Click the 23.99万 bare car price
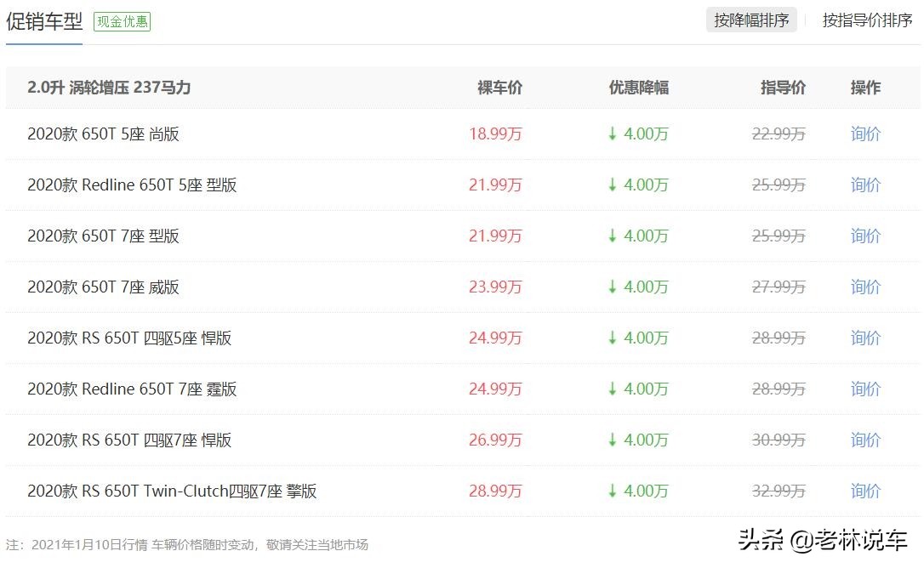Screen dimensions: 924x568 pos(495,287)
